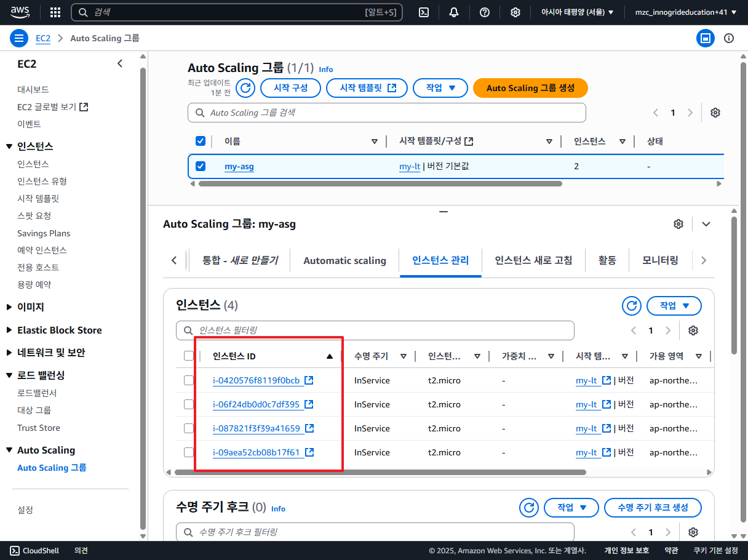This screenshot has height=560, width=748.
Task: Open external link icon for i-087821f3f39a41659
Action: coord(309,428)
